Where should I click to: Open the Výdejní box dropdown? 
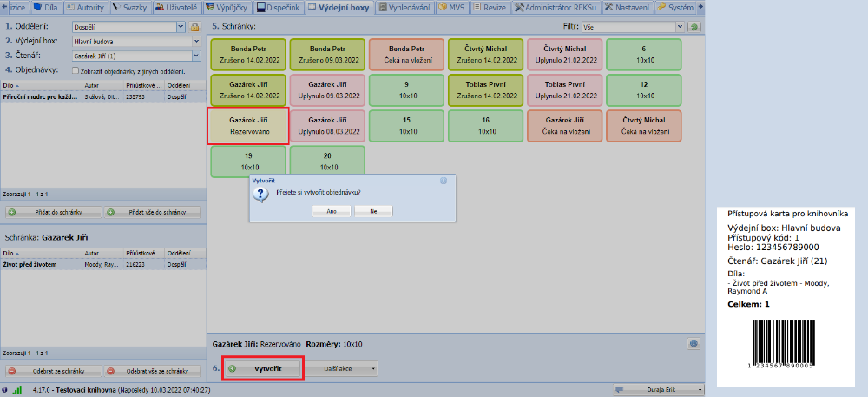click(x=195, y=41)
